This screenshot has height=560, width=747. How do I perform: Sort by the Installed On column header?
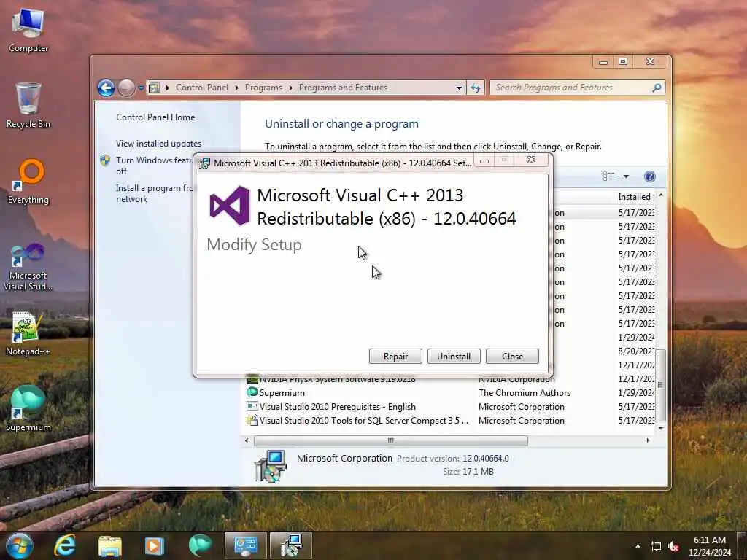pos(636,197)
